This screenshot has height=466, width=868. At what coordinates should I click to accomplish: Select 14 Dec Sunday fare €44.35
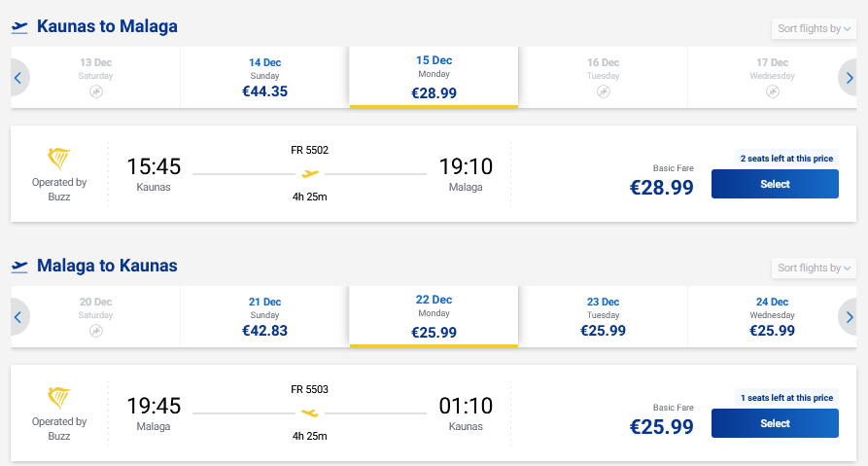pyautogui.click(x=264, y=78)
